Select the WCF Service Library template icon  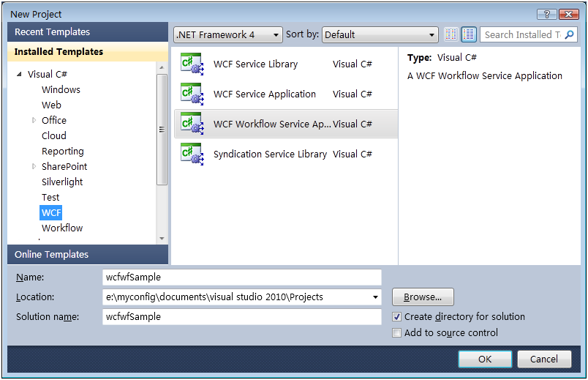[x=192, y=64]
